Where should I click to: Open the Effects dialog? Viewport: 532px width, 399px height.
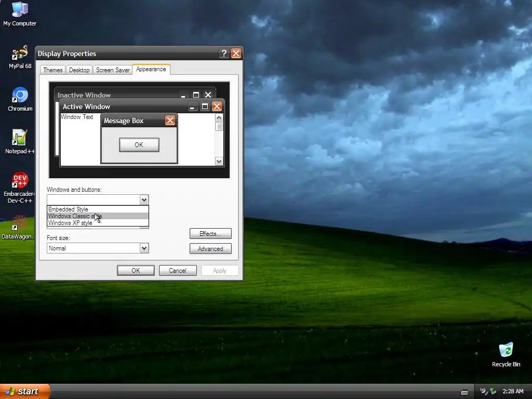(210, 234)
